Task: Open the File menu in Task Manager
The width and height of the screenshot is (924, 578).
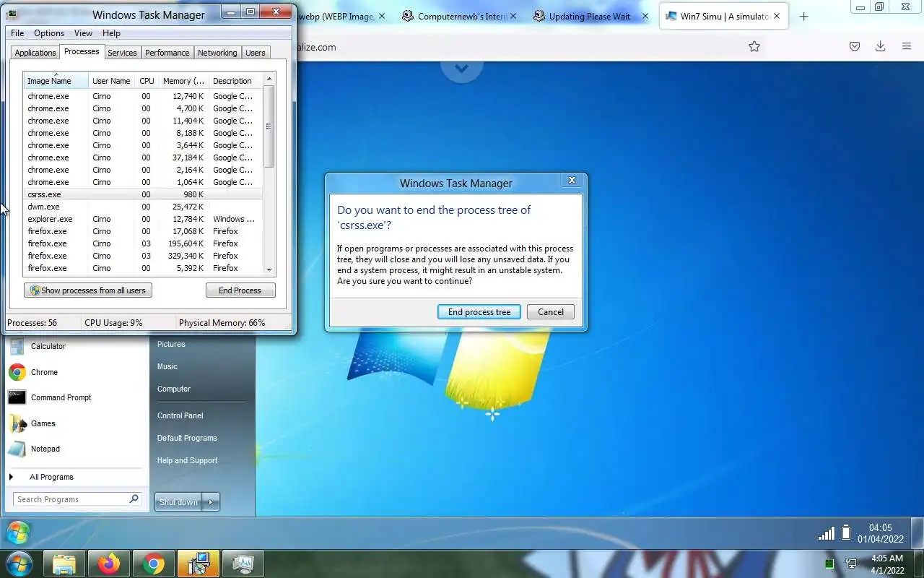Action: [x=17, y=33]
